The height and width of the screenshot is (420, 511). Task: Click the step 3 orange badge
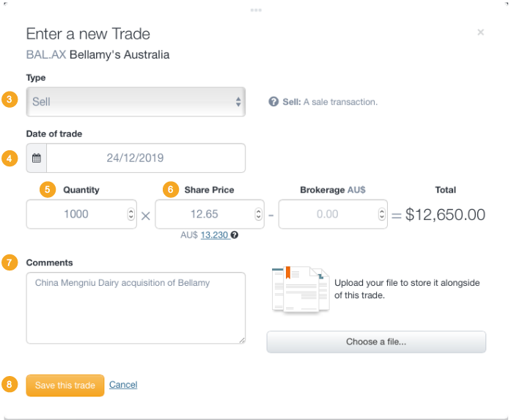(x=10, y=100)
